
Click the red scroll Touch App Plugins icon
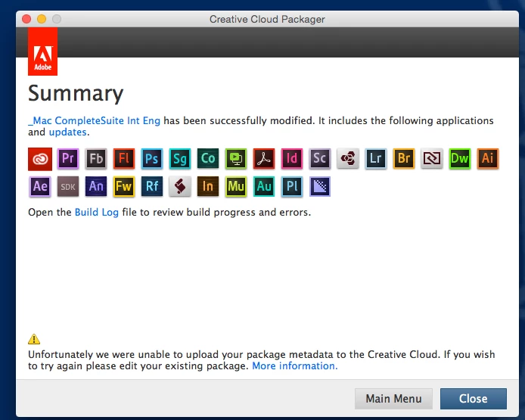[180, 187]
